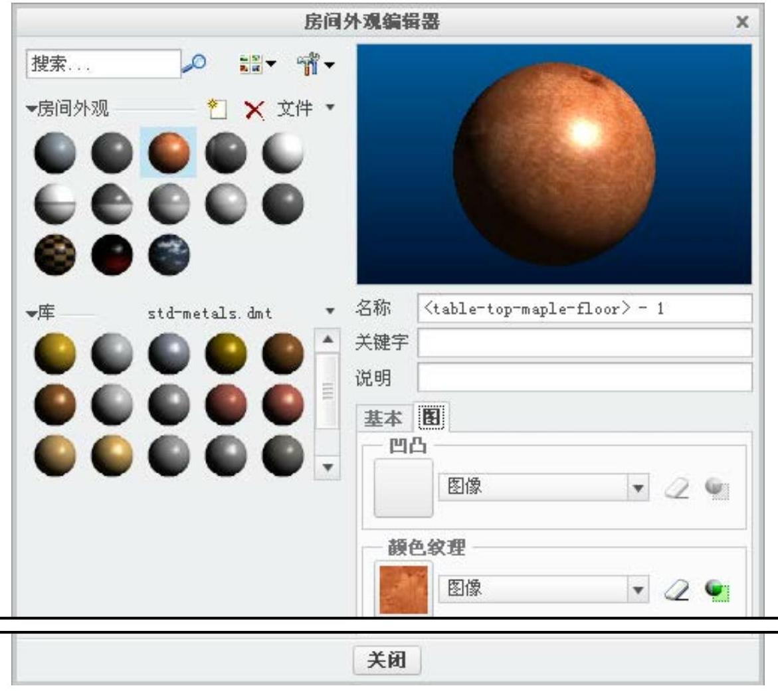Screen dimensions: 778x700
Task: Switch to the 图 tab
Action: [430, 417]
